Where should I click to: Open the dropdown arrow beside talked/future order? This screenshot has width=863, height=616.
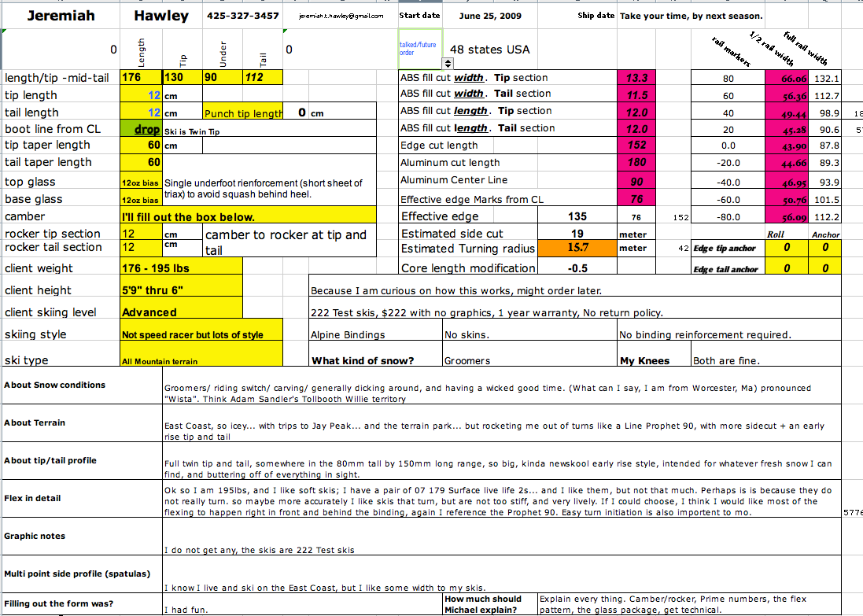(x=448, y=64)
